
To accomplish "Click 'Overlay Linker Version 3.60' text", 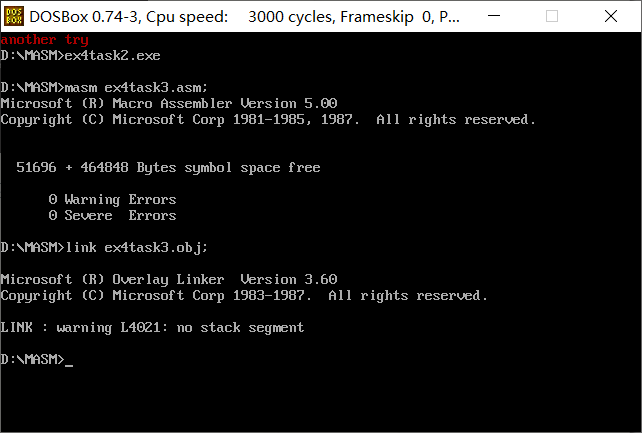I will coord(225,280).
